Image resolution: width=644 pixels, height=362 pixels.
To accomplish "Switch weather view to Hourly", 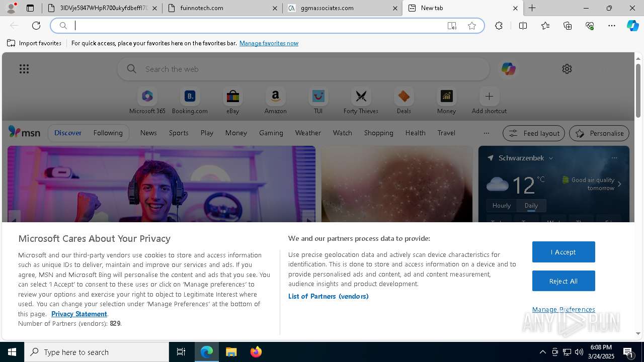I will click(502, 205).
